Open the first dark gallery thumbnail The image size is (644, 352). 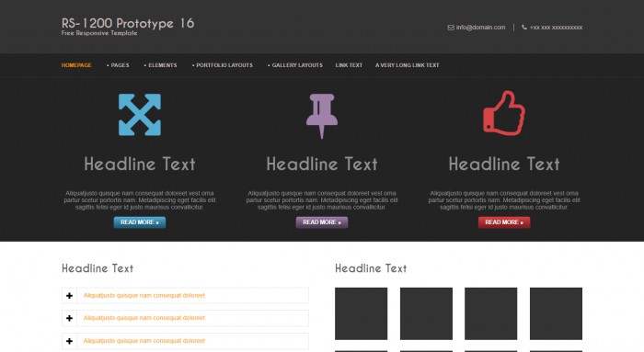361,313
